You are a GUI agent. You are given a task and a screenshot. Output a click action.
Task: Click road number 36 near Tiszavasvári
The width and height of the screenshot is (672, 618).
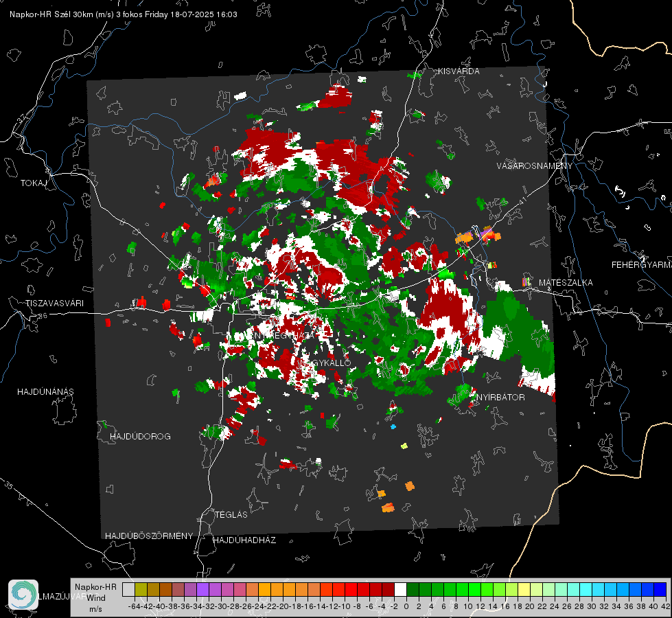(x=43, y=316)
